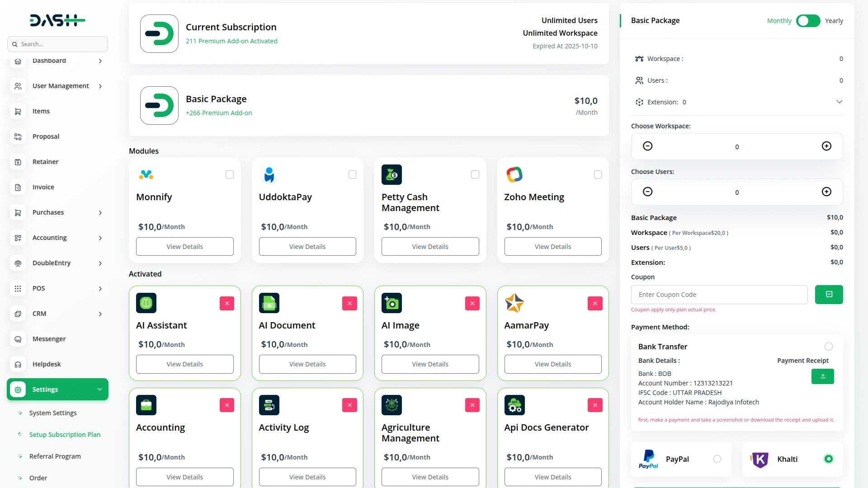This screenshot has height=488, width=868.
Task: Open the Invoice sidebar menu item
Action: (x=43, y=187)
